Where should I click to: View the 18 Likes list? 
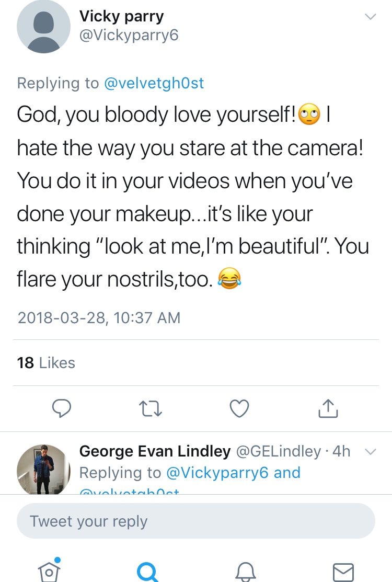click(x=46, y=362)
